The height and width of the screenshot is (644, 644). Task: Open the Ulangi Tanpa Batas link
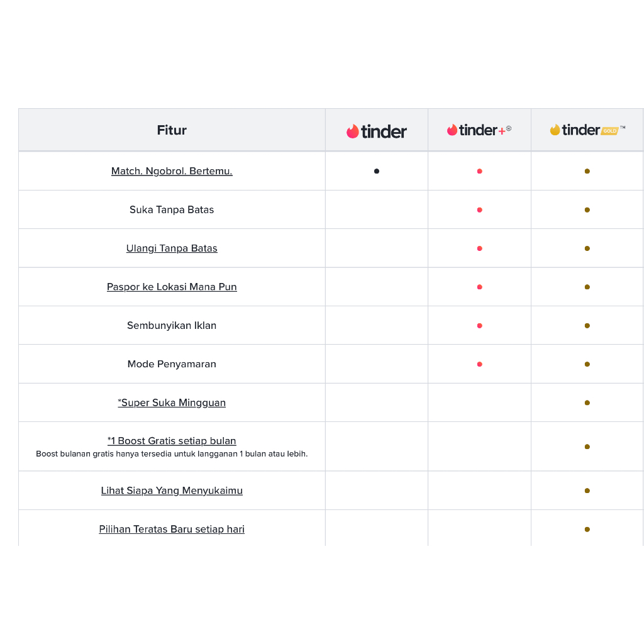(x=172, y=248)
